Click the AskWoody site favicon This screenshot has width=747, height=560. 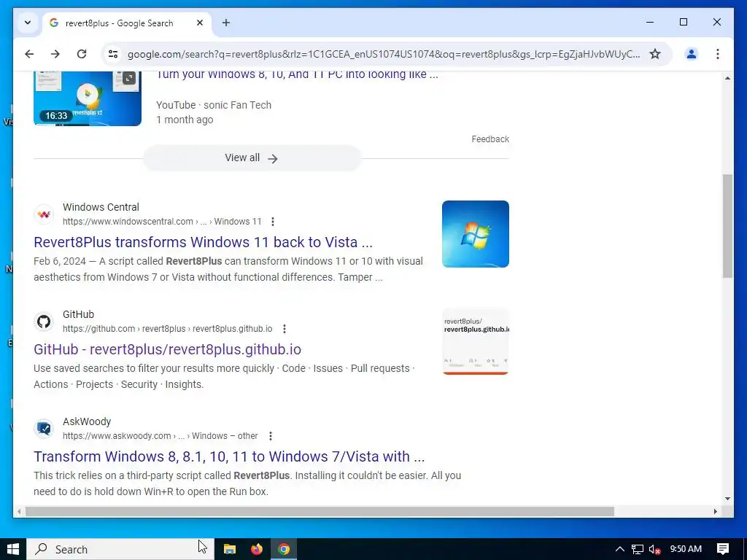tap(44, 429)
